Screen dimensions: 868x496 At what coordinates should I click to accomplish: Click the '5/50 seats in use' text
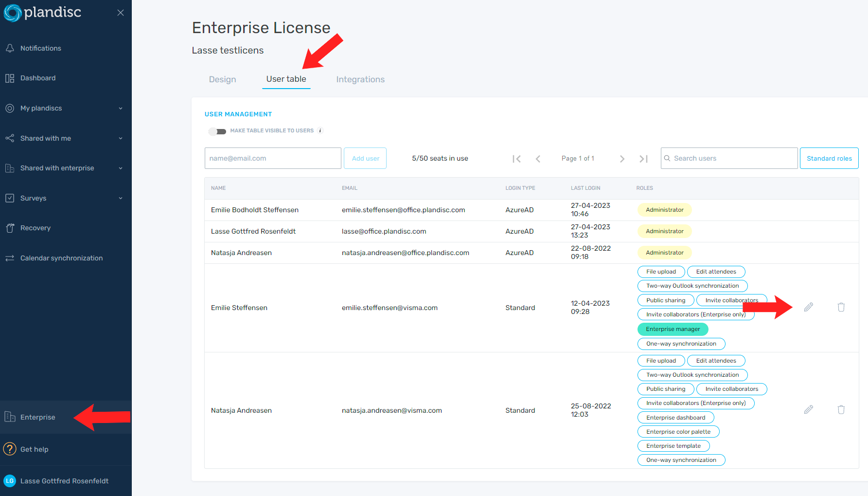[440, 158]
